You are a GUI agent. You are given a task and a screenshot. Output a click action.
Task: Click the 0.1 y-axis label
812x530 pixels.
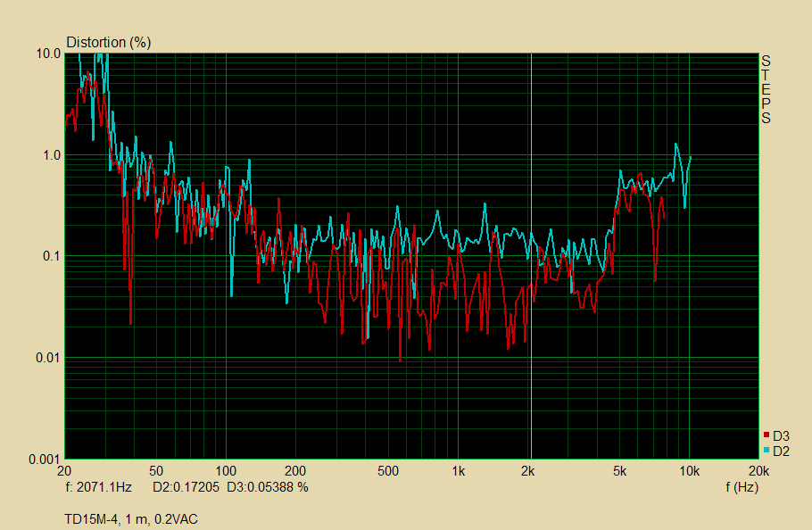click(51, 257)
